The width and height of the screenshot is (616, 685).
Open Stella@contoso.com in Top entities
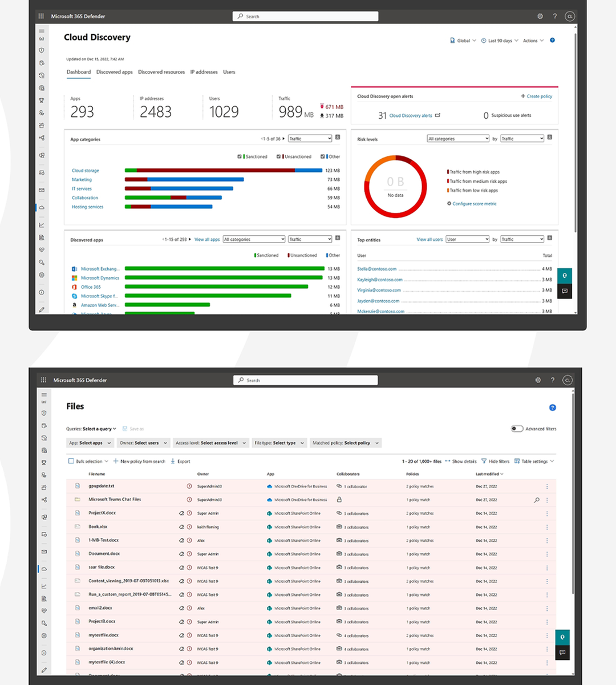(376, 269)
